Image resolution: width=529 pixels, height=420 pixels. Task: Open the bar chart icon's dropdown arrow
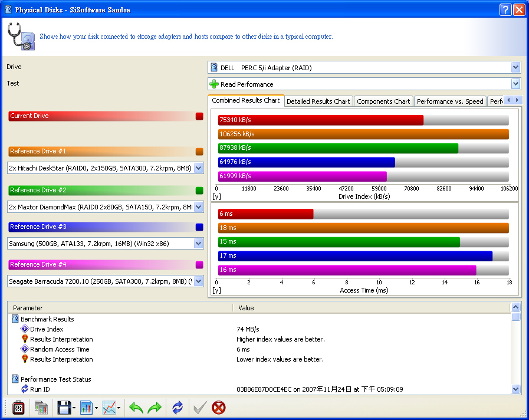(x=97, y=408)
